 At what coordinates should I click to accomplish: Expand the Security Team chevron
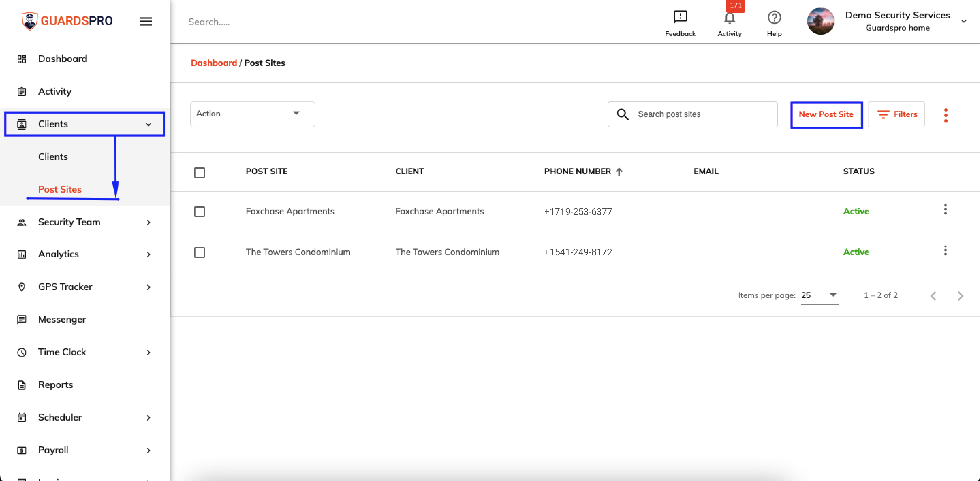tap(148, 222)
